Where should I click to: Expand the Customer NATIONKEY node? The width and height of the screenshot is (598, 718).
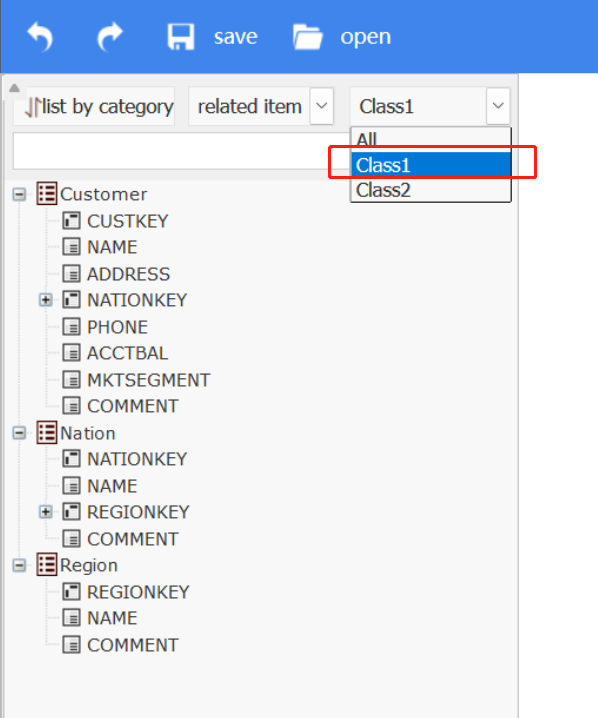point(45,300)
